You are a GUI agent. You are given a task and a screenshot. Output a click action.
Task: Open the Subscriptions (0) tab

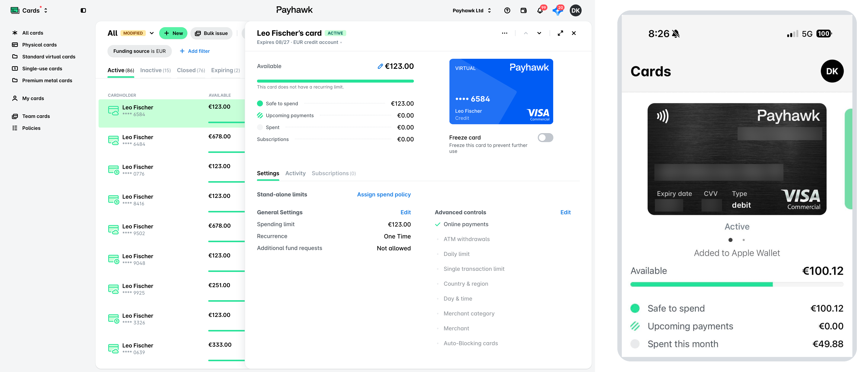pos(334,173)
